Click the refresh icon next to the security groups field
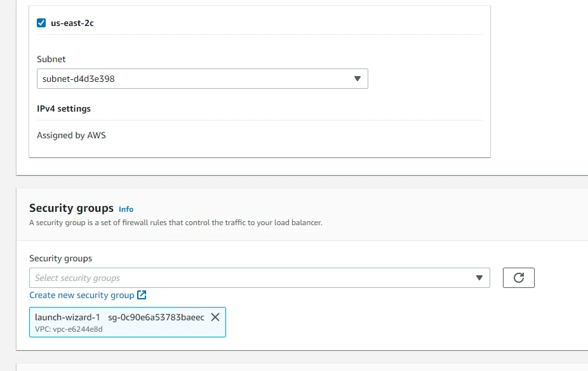Screen dimensions: 588x371 (519, 277)
